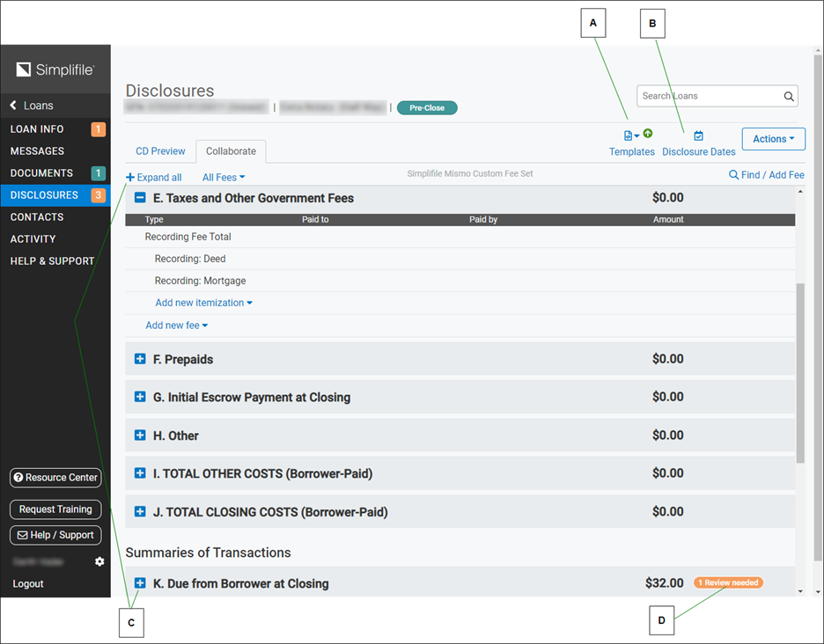This screenshot has width=824, height=644.
Task: Expand G. Initial Escrow Payment at Closing
Action: pos(140,397)
